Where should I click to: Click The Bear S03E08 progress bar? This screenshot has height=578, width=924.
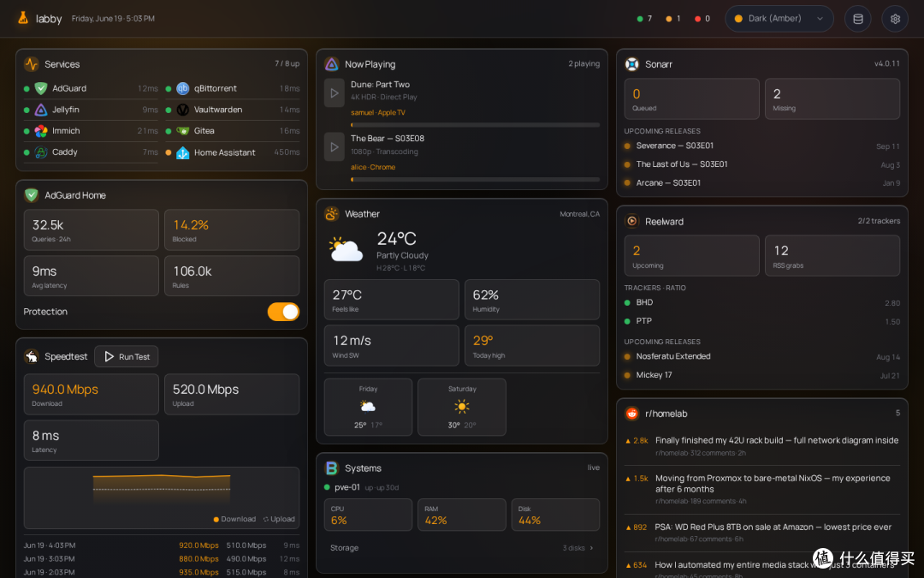pos(475,179)
